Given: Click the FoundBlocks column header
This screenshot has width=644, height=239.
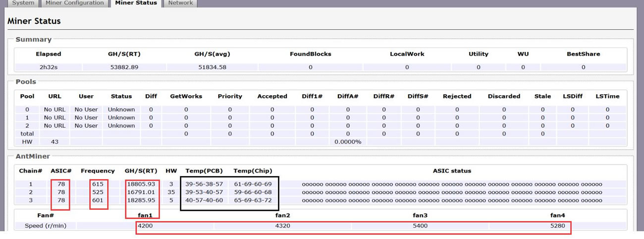Looking at the screenshot, I should [311, 54].
